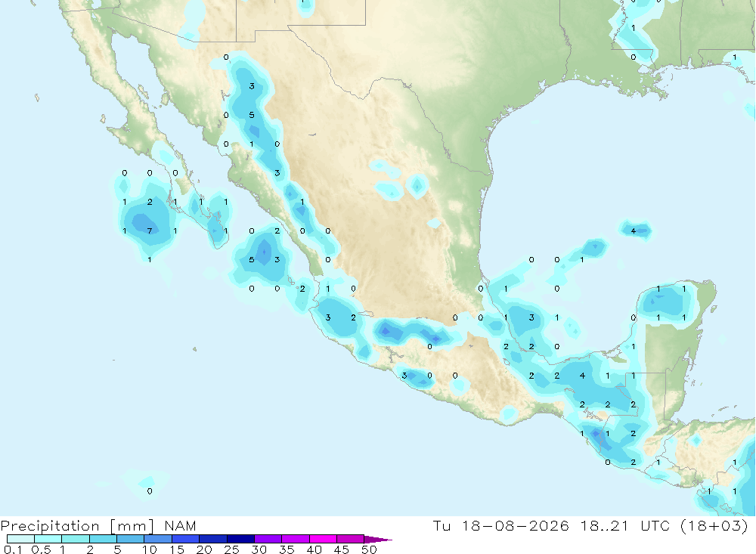Select the "18..21" time range text
This screenshot has height=554, width=756.
click(x=605, y=525)
